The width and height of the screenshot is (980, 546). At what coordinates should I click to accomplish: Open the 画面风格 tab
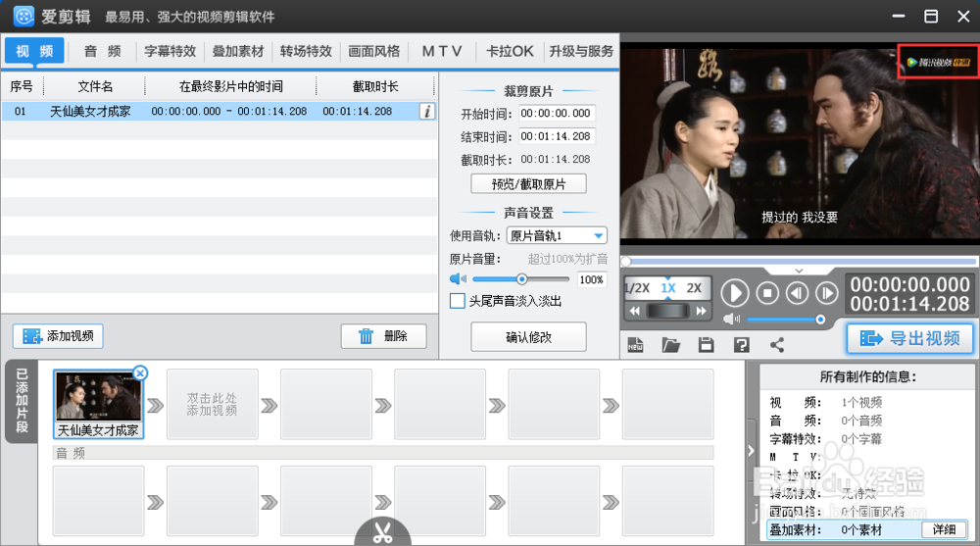coord(373,51)
